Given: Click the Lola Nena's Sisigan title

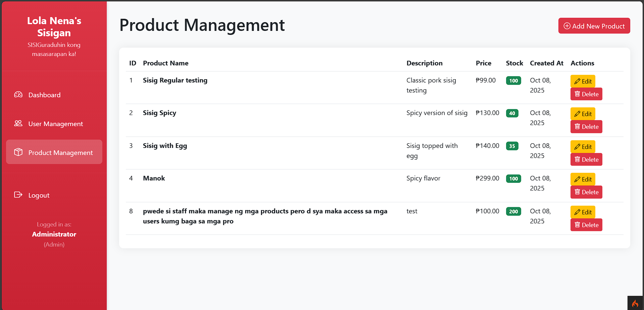Looking at the screenshot, I should [x=54, y=27].
